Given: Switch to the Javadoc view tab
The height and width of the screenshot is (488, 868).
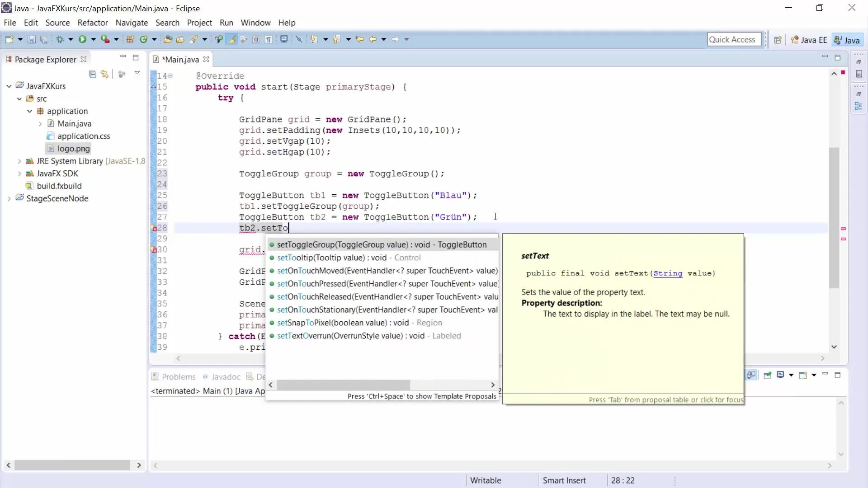Looking at the screenshot, I should click(x=222, y=377).
